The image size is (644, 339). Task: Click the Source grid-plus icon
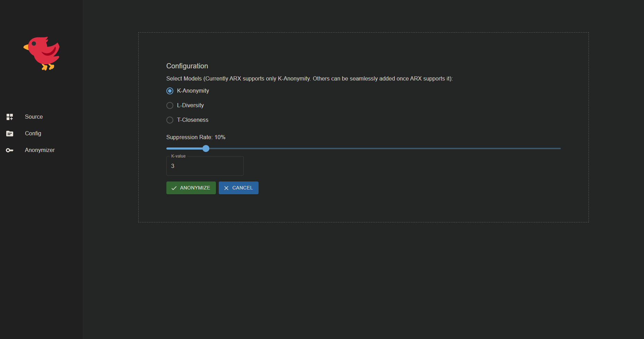click(10, 117)
